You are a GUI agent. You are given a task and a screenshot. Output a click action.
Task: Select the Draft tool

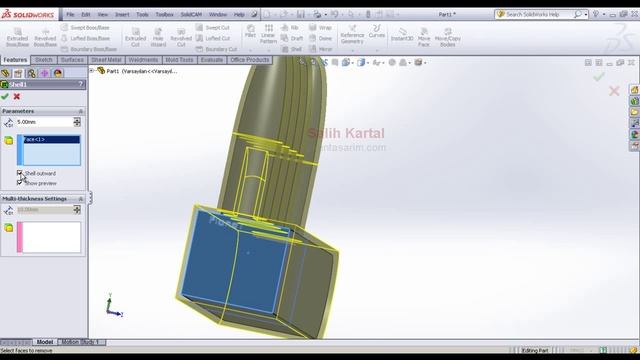pyautogui.click(x=292, y=38)
